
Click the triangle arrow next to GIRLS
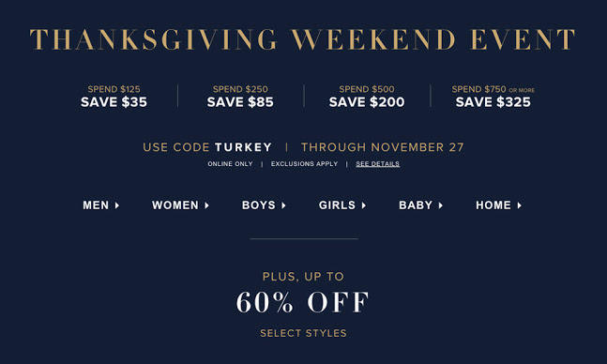[363, 205]
